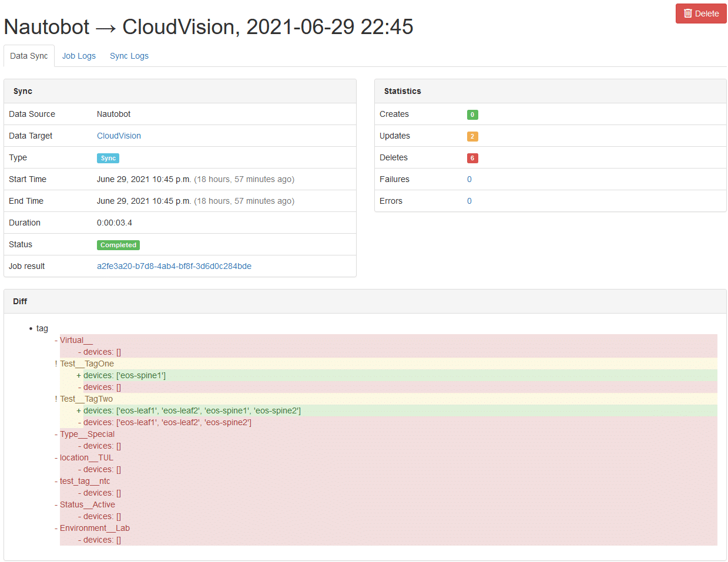Screen dimensions: 728x562
Task: Click the Diff panel heading
Action: click(365, 301)
